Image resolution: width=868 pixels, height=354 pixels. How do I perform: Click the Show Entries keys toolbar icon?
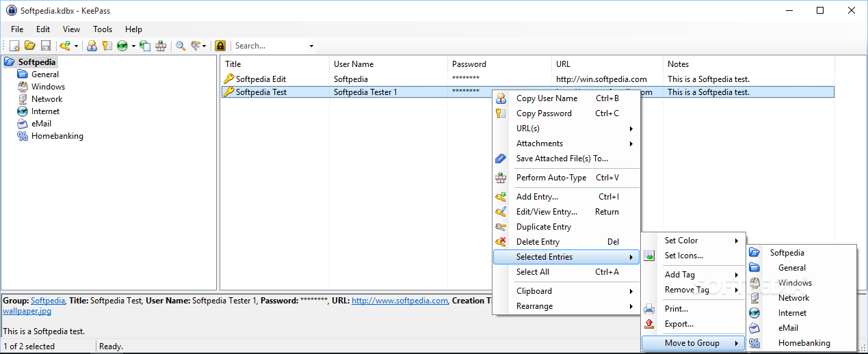tap(196, 46)
